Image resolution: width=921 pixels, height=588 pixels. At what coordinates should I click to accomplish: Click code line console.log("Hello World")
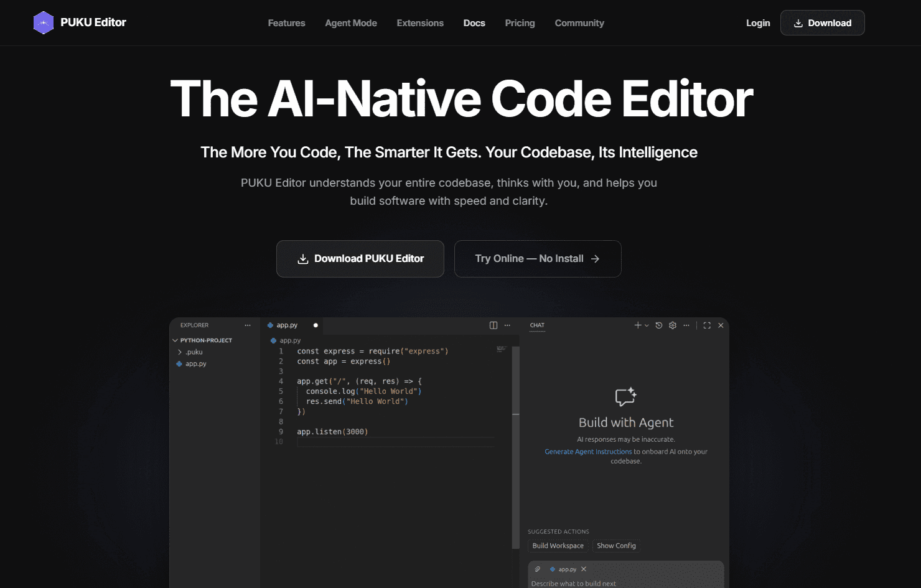coord(363,391)
